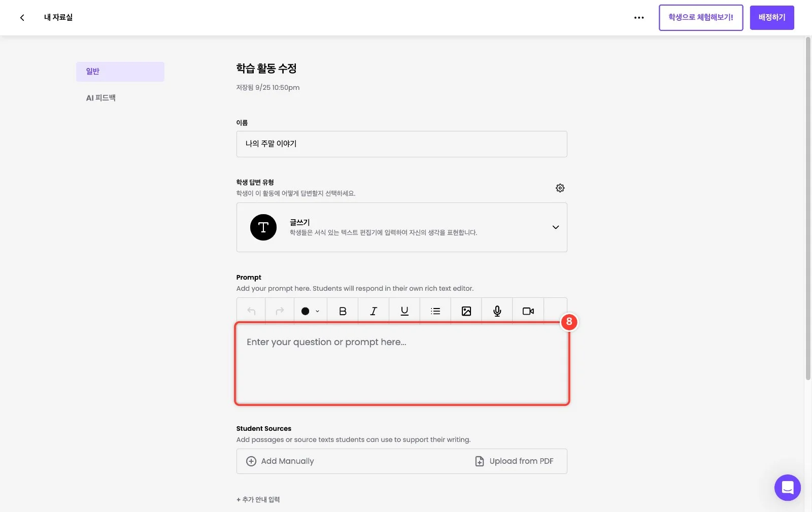Viewport: 812px width, 512px height.
Task: Click the 내 자료실 breadcrumb text
Action: coord(58,18)
